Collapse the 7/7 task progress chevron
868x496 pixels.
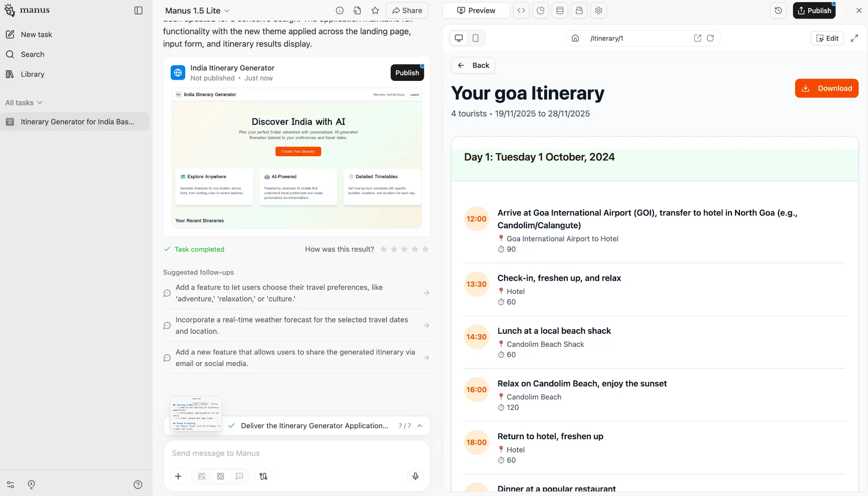(420, 426)
